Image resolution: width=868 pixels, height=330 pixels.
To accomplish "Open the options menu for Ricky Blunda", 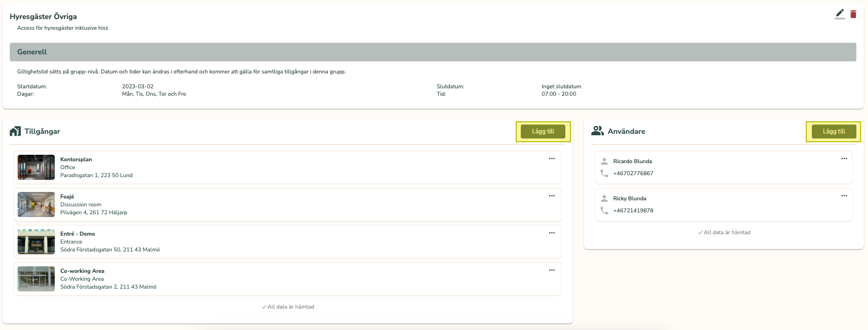I will (x=844, y=196).
